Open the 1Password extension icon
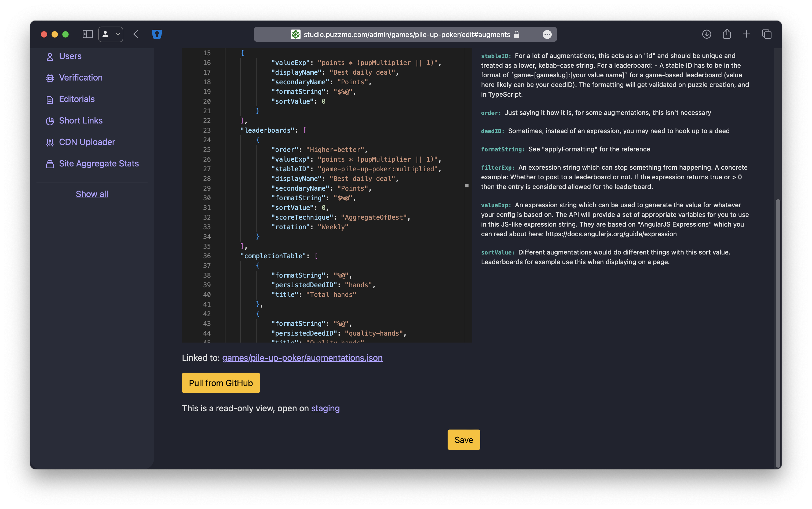Image resolution: width=812 pixels, height=509 pixels. (157, 34)
